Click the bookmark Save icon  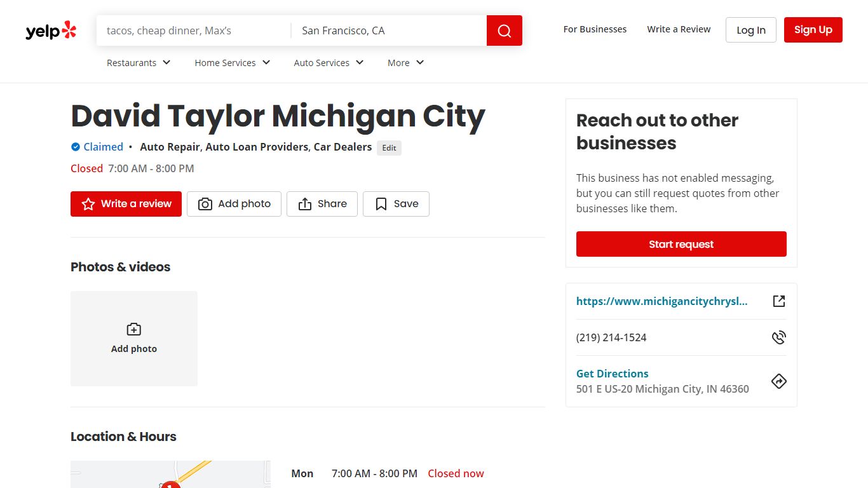click(381, 204)
